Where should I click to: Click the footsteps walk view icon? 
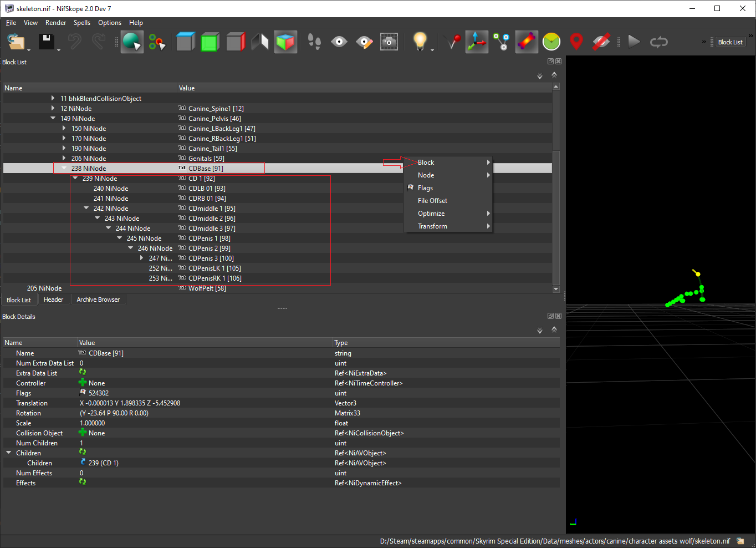[x=314, y=42]
